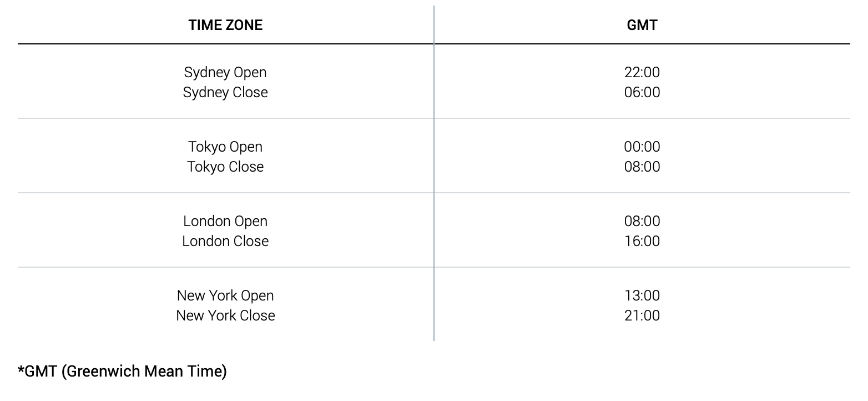Click the 16:00 London close time
The width and height of the screenshot is (868, 401).
[642, 242]
